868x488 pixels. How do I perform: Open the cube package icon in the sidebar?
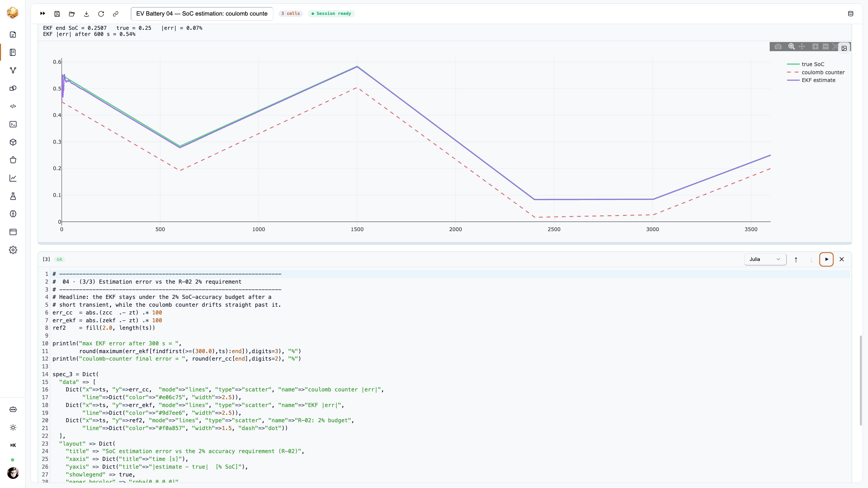13,142
